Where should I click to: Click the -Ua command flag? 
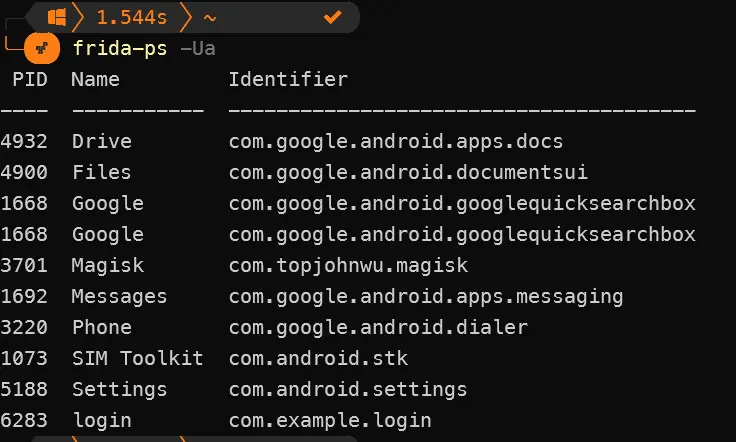[x=198, y=48]
